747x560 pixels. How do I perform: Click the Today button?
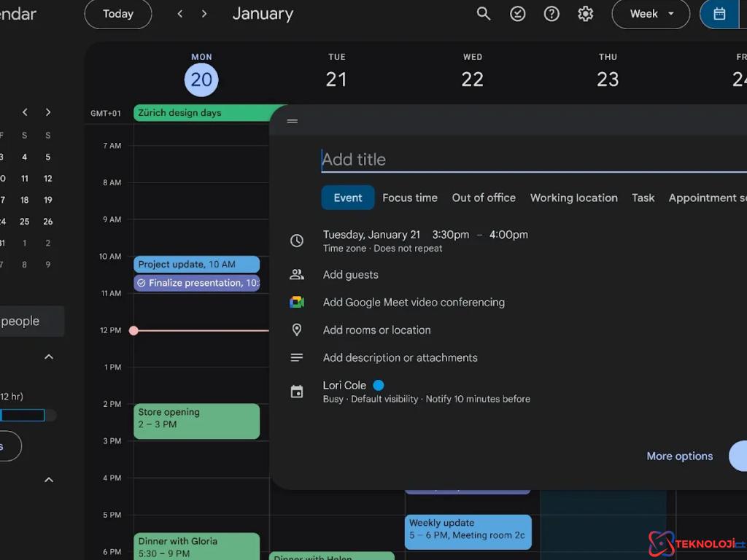click(x=118, y=14)
